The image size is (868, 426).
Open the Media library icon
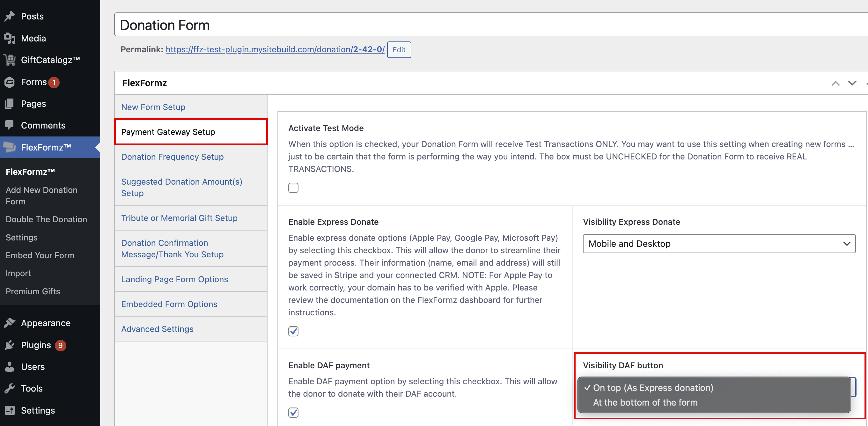(10, 38)
